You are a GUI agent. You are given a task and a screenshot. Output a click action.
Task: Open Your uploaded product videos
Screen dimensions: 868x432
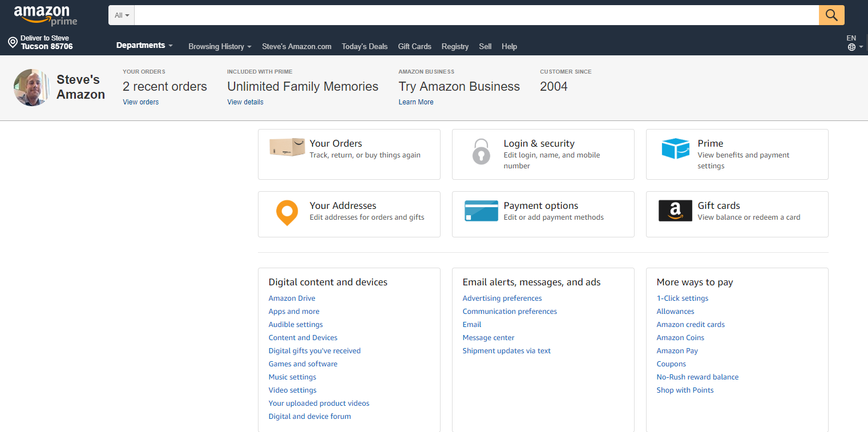pos(319,403)
